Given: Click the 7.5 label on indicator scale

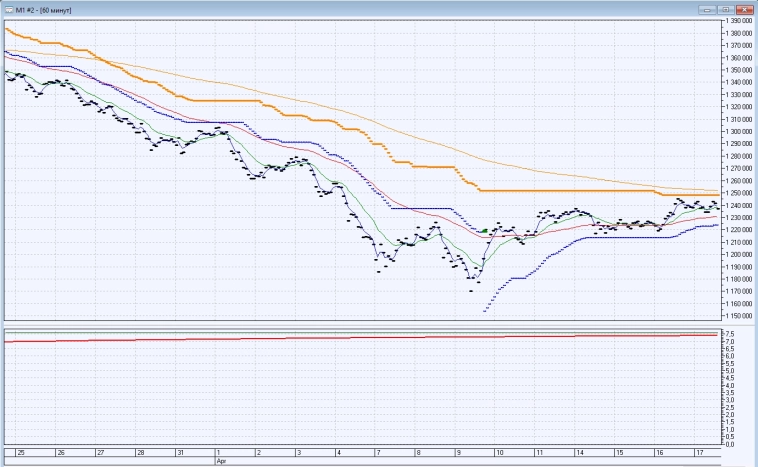Looking at the screenshot, I should coord(729,333).
